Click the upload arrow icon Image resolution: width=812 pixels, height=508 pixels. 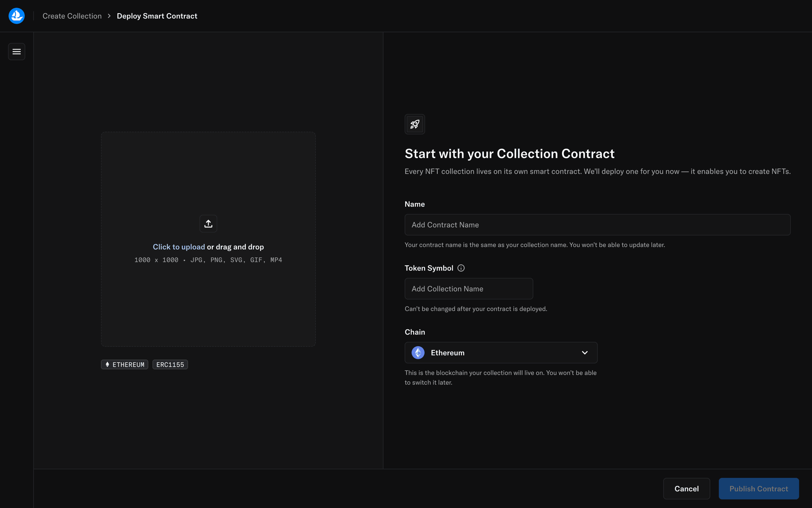click(208, 224)
